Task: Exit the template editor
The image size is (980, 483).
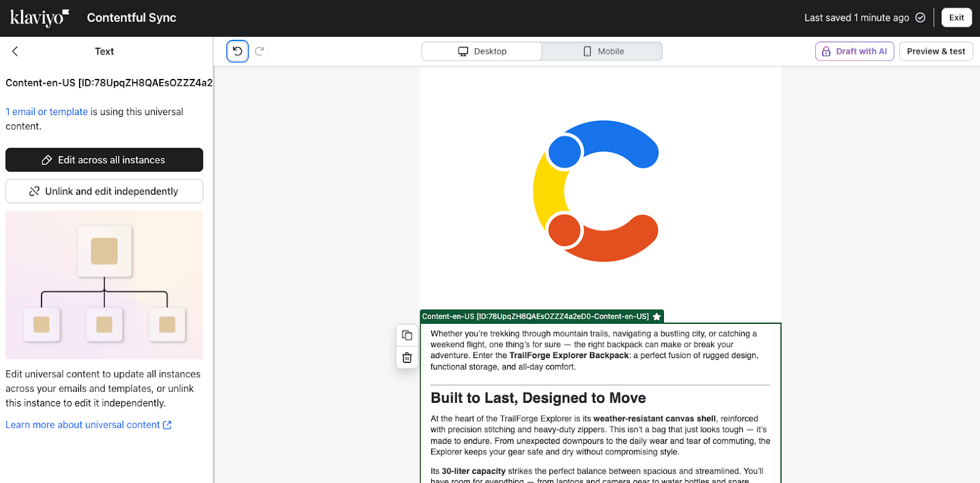Action: [x=957, y=18]
